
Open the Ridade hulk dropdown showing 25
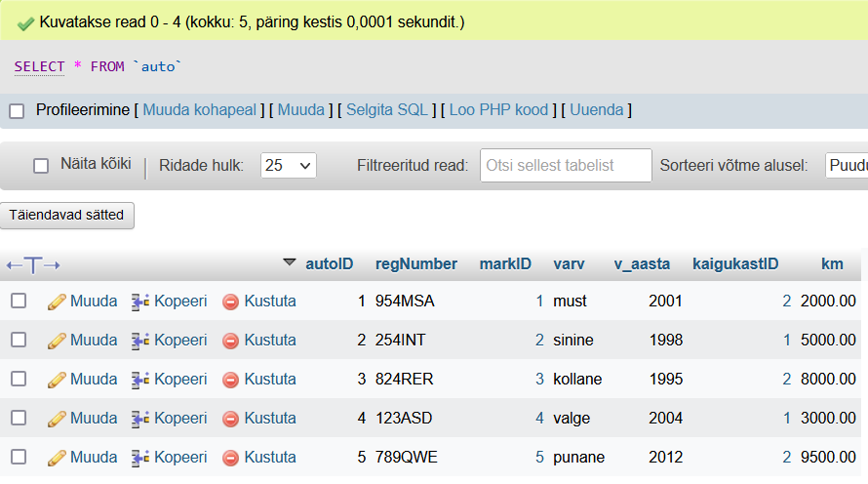tap(289, 166)
